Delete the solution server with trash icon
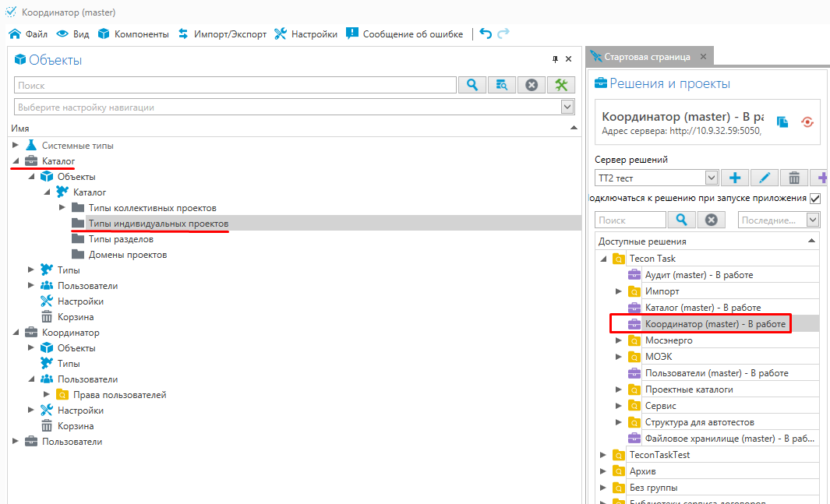830x504 pixels. coord(793,178)
